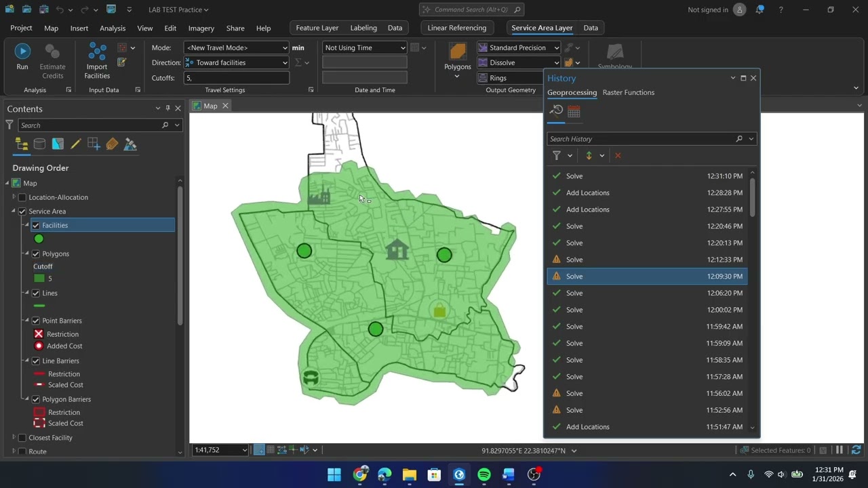Auto-hide the Contents pane with pin
868x488 pixels.
pyautogui.click(x=168, y=108)
